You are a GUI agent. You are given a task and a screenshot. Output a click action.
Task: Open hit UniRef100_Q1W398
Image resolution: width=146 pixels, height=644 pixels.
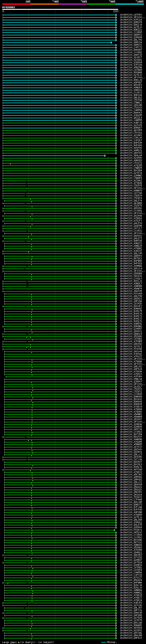(131, 225)
